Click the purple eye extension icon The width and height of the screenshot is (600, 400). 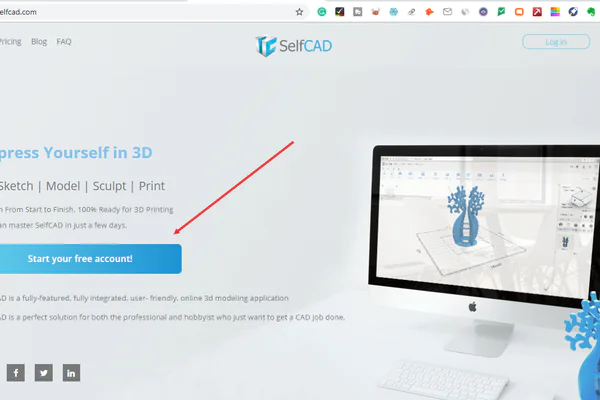tap(483, 12)
